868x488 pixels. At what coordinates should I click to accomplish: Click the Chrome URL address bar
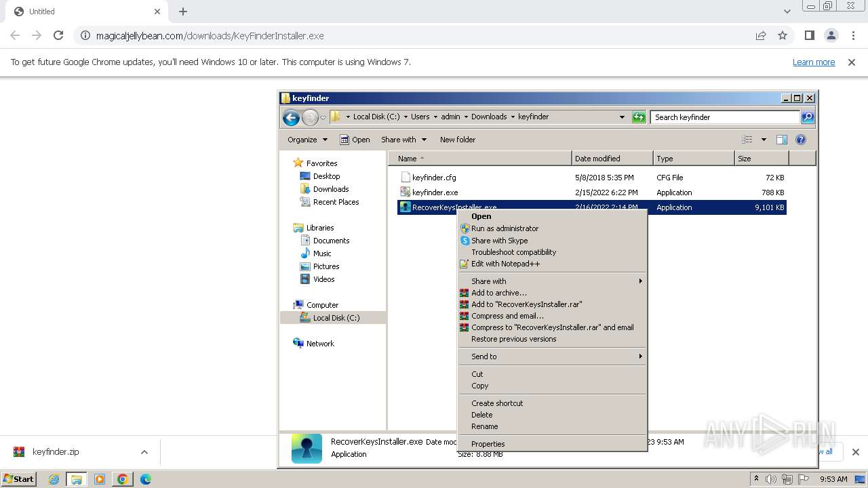point(414,36)
